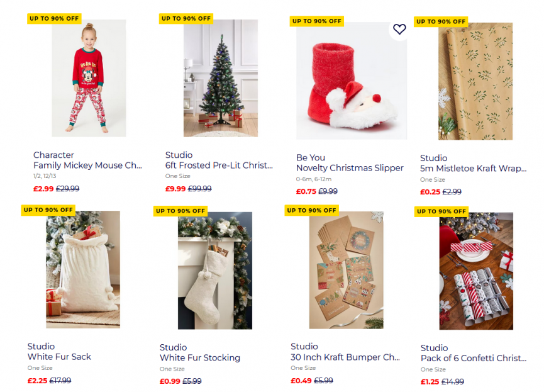View the White Fur Sack photo
Viewport: 544px width, 392px height.
pyautogui.click(x=83, y=269)
